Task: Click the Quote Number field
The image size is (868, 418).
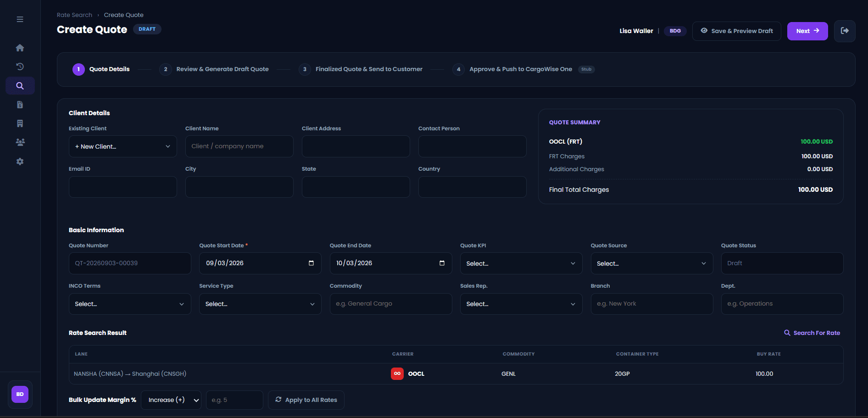Action: [130, 263]
